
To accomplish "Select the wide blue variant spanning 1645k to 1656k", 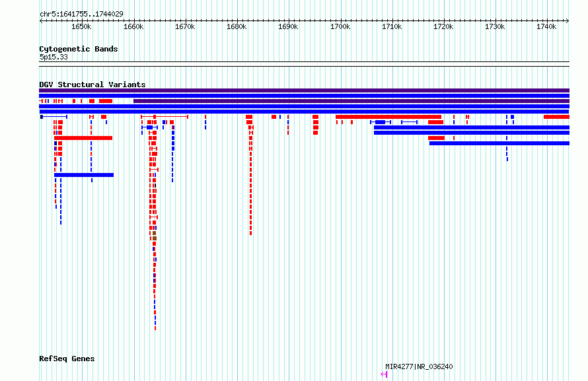I will (84, 175).
